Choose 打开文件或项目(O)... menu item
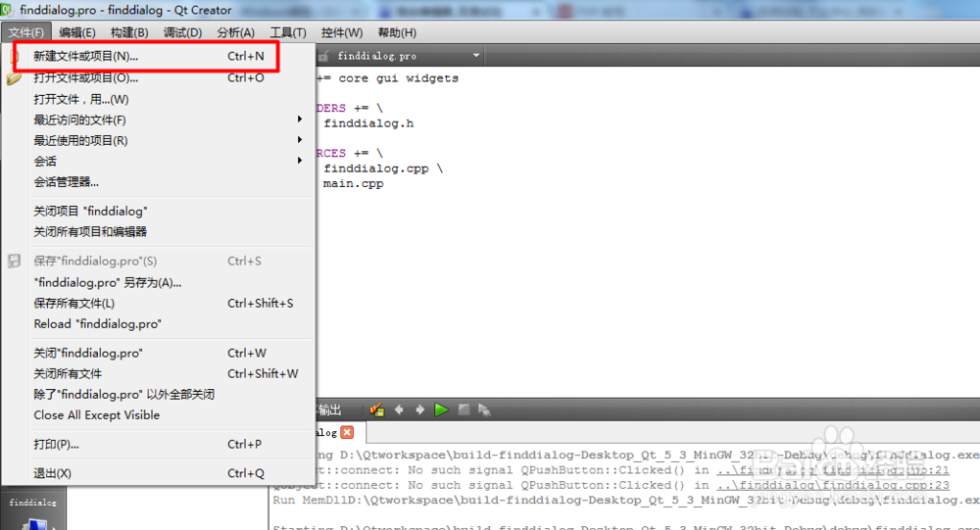This screenshot has width=980, height=530. click(158, 78)
